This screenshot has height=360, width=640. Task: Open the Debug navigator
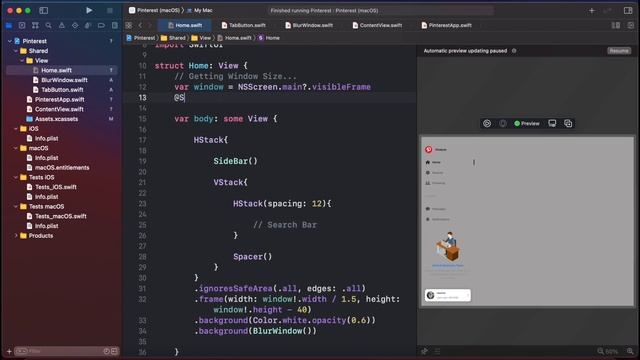click(88, 25)
